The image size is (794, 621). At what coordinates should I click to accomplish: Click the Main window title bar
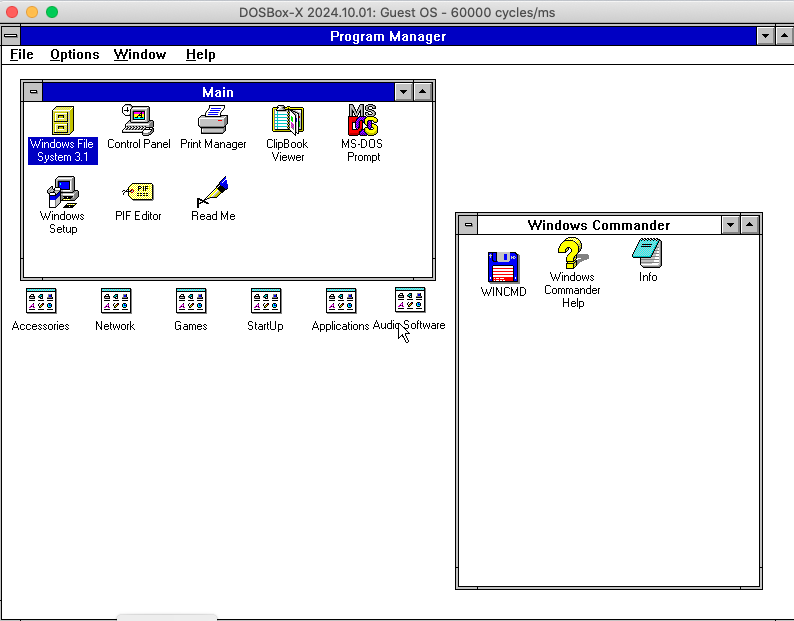(x=218, y=92)
